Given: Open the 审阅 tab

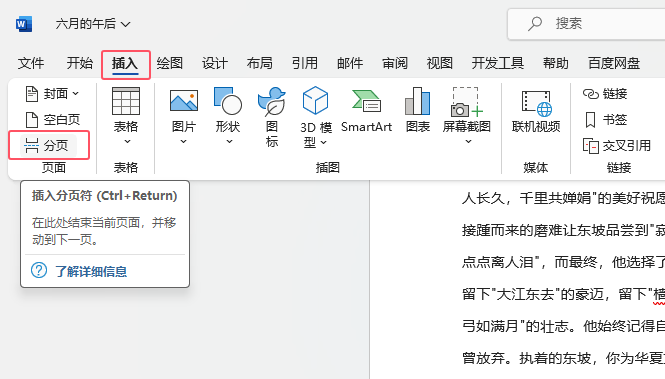Looking at the screenshot, I should click(x=395, y=63).
